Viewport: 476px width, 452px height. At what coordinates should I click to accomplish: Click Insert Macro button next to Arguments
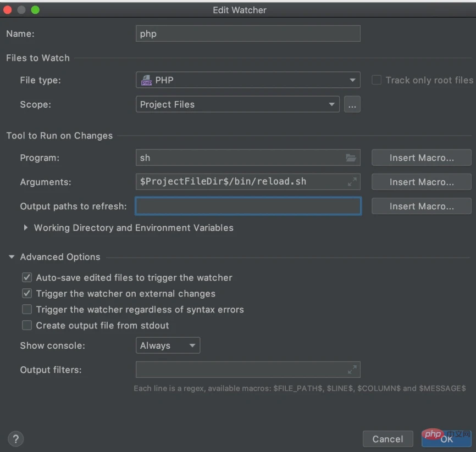tap(421, 182)
